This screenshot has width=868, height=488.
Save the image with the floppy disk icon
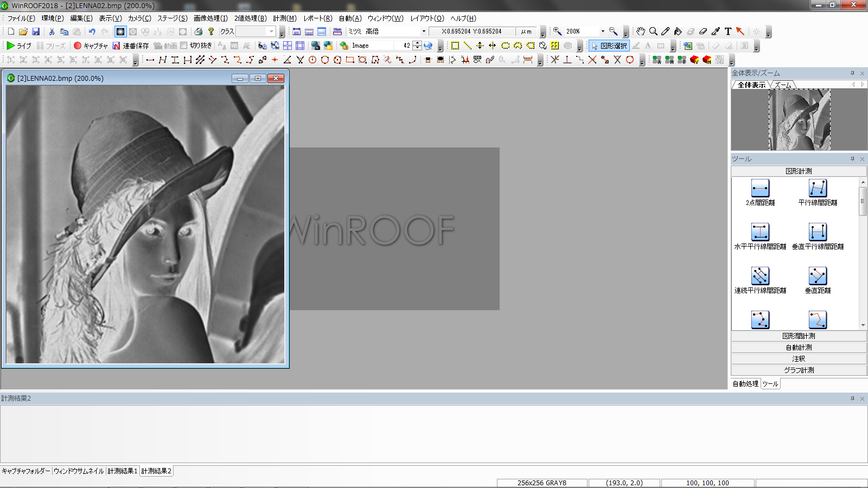pos(36,31)
